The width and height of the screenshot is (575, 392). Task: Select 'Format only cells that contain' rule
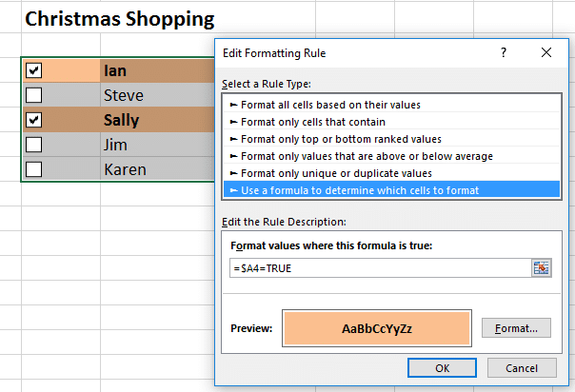312,122
